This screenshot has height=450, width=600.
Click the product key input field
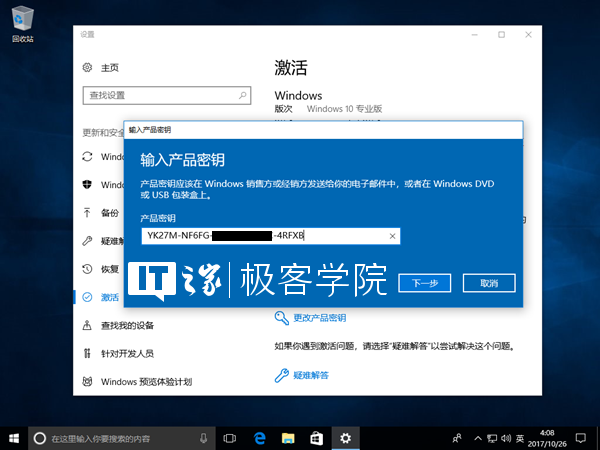click(x=271, y=236)
